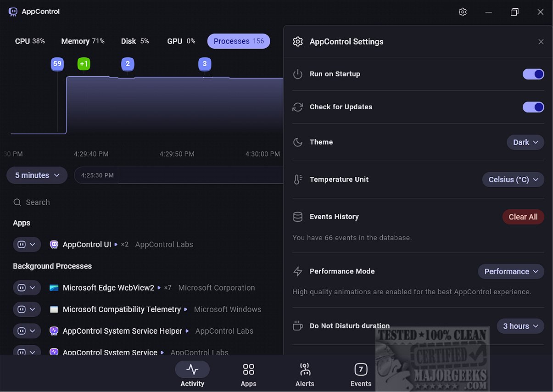The image size is (553, 392).
Task: Click the AppControl System Service icon
Action: coord(54,352)
